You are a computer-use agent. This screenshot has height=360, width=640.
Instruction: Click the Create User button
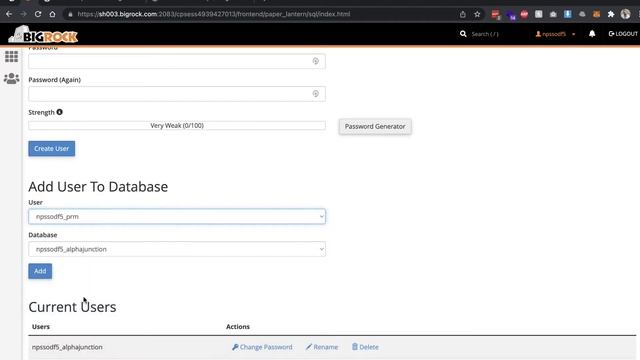(52, 149)
